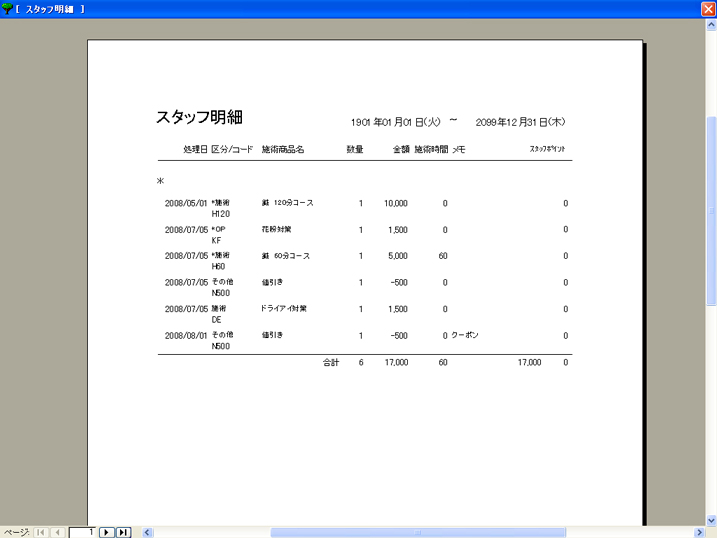
Task: Click the page number input box
Action: tap(83, 532)
